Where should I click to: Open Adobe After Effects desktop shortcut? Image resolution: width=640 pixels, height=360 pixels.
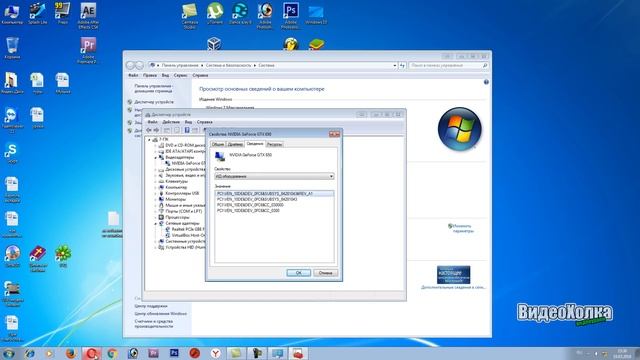pyautogui.click(x=88, y=16)
